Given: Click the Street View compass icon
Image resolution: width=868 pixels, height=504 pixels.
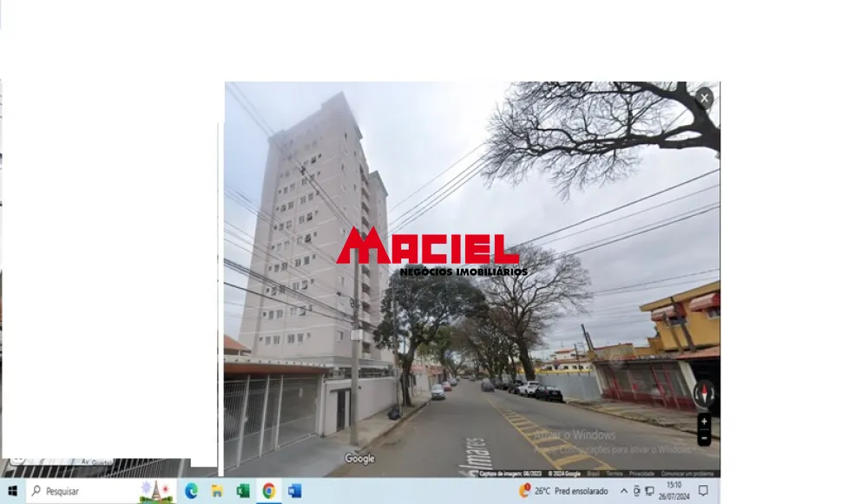Looking at the screenshot, I should pyautogui.click(x=705, y=395).
